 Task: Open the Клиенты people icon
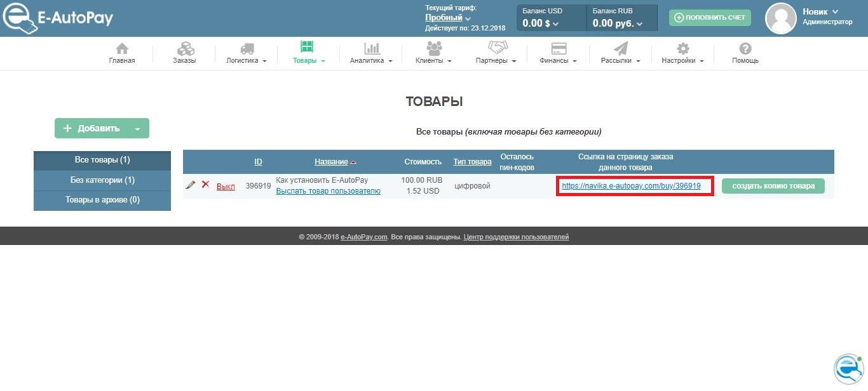pyautogui.click(x=434, y=48)
